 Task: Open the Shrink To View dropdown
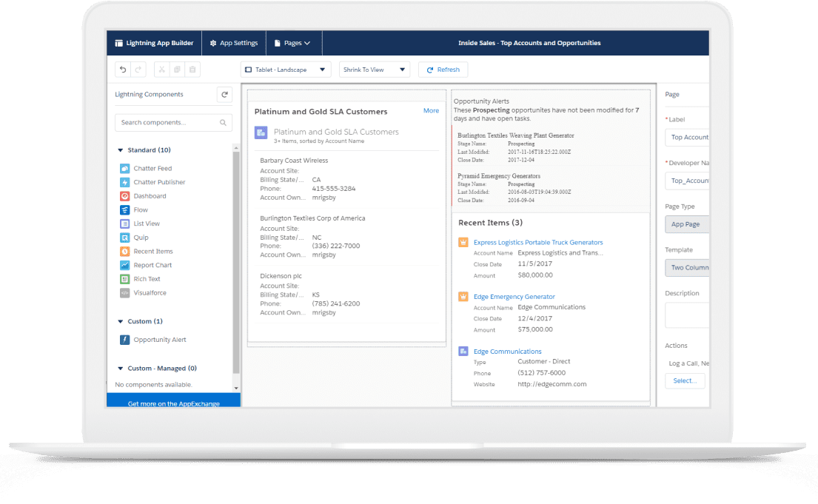(375, 70)
